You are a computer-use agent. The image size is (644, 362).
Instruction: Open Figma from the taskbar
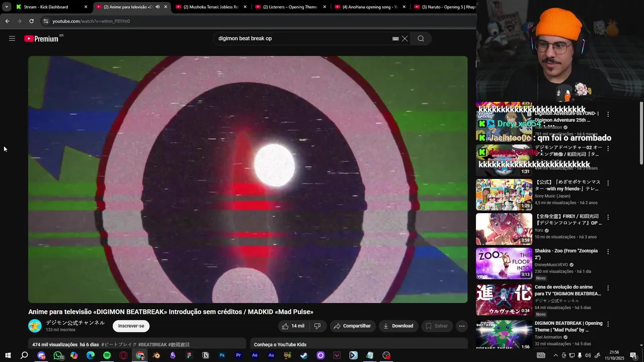coord(189,355)
